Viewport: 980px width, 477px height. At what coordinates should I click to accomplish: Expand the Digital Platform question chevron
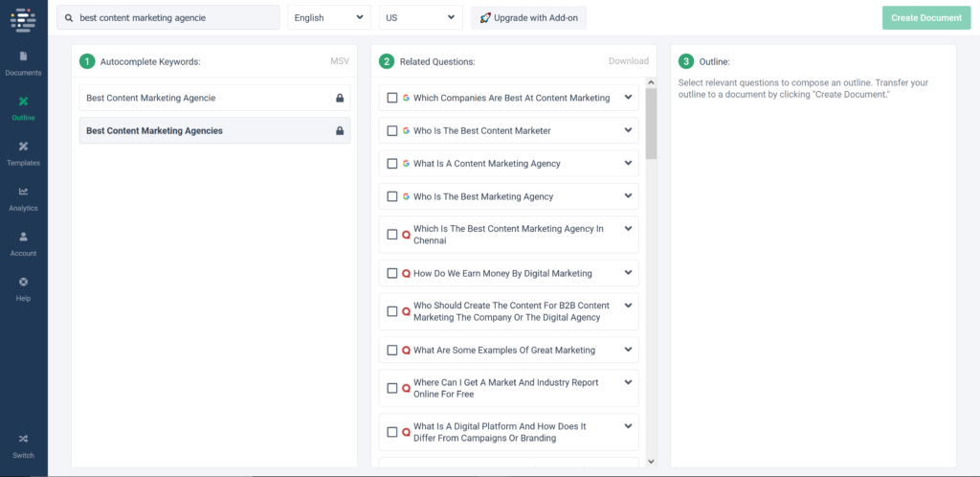628,425
